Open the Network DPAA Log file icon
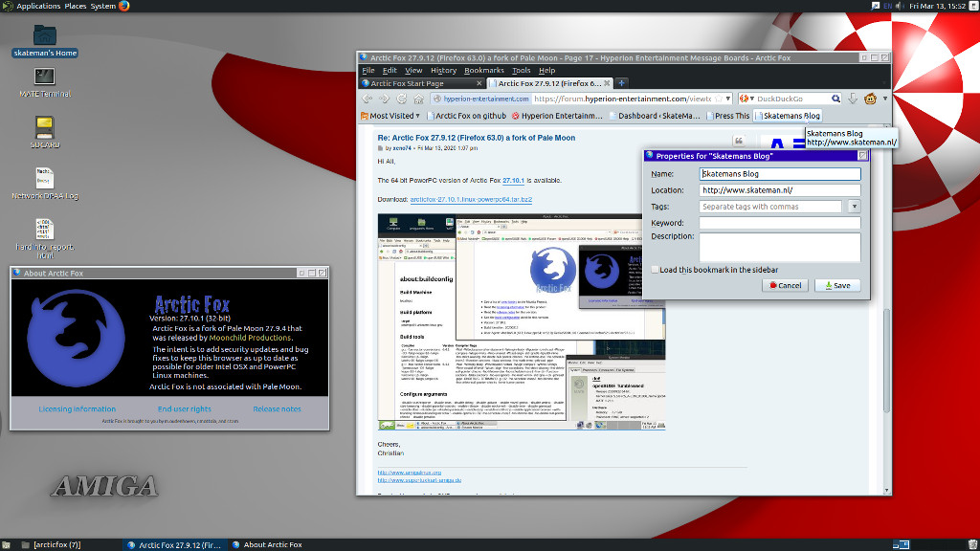 coord(44,184)
